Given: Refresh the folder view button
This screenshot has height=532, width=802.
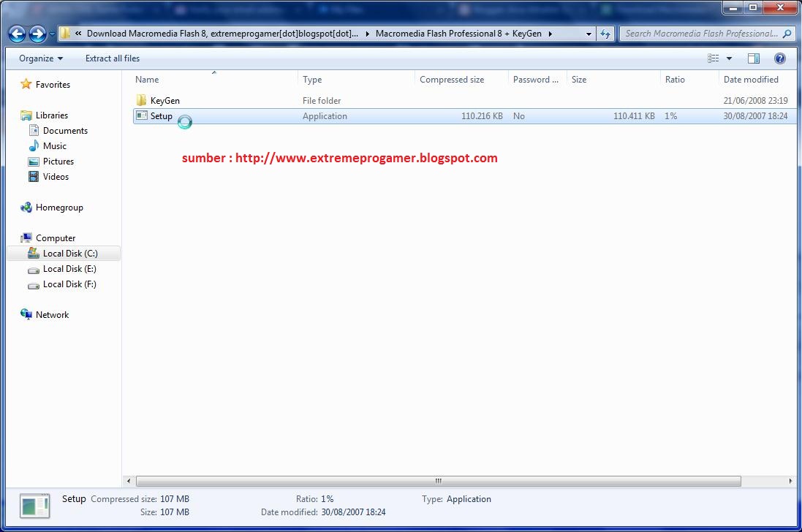Looking at the screenshot, I should tap(605, 34).
